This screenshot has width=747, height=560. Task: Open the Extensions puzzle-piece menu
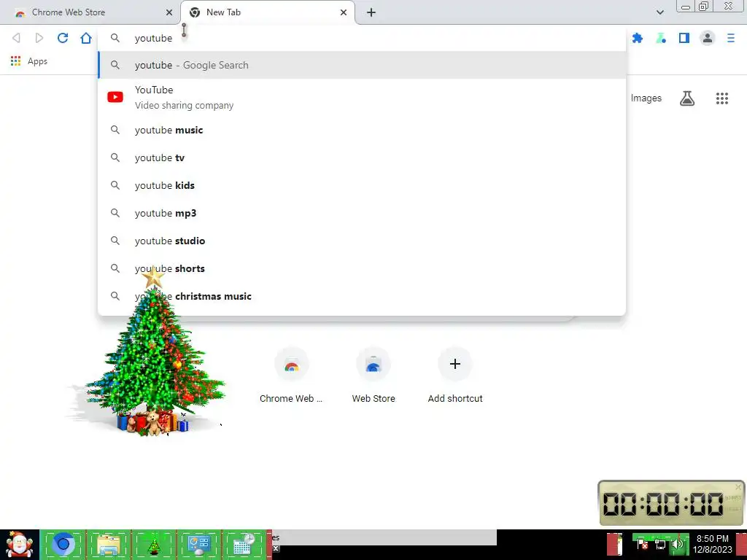[638, 38]
